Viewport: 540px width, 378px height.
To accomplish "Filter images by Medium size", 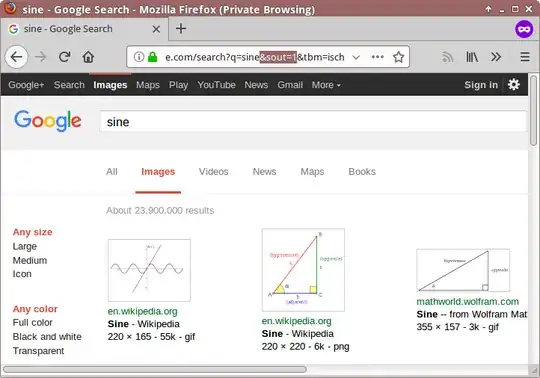I will [30, 260].
